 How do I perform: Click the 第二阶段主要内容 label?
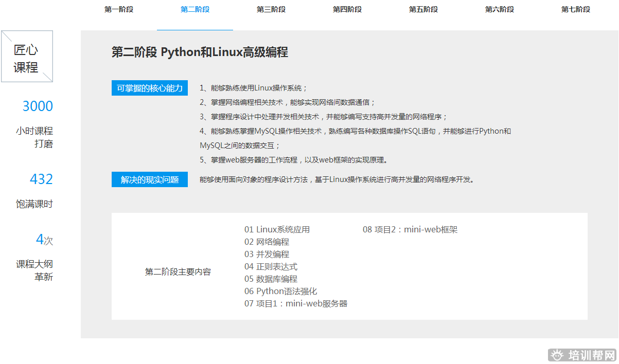point(178,272)
